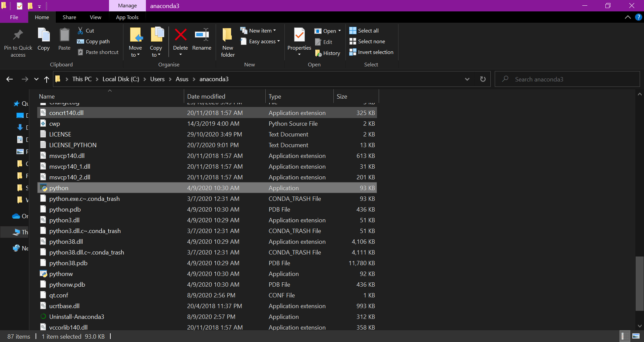
Task: Expand the New item dropdown
Action: click(x=274, y=31)
